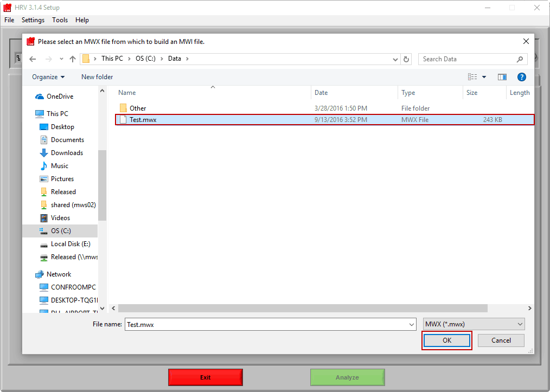This screenshot has width=550, height=392.
Task: Open the file dialog Help icon
Action: tap(522, 77)
